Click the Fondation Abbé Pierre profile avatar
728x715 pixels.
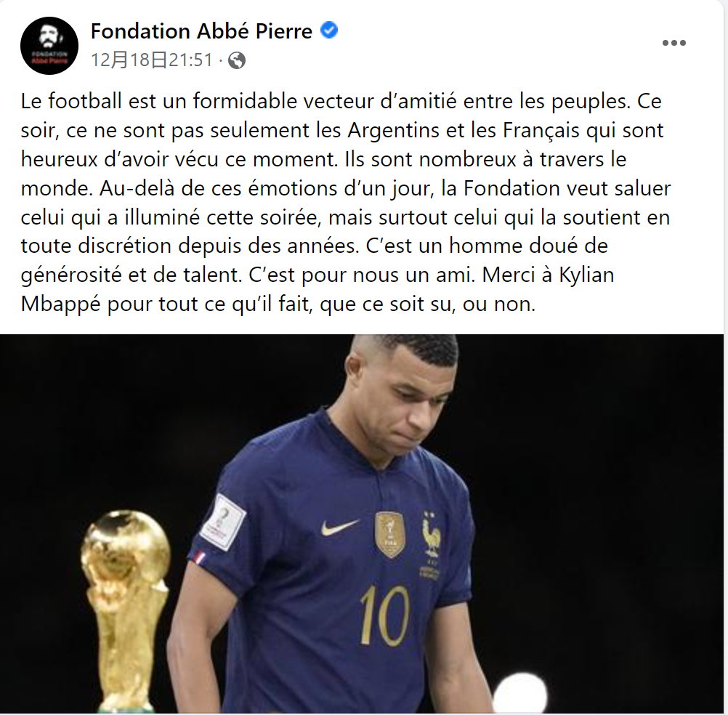[x=49, y=46]
